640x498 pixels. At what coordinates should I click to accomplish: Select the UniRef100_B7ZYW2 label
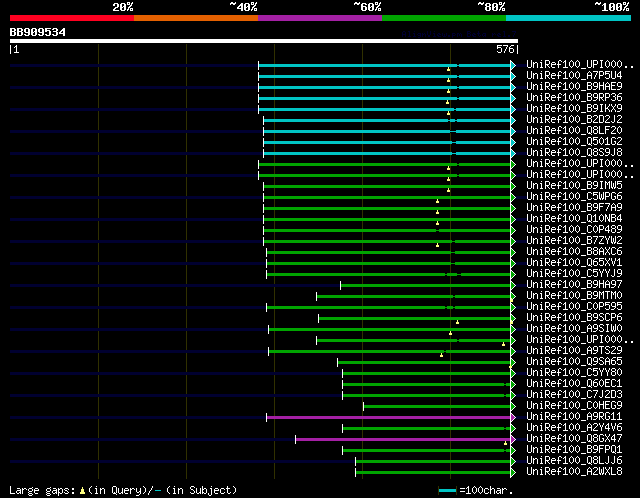tap(574, 241)
